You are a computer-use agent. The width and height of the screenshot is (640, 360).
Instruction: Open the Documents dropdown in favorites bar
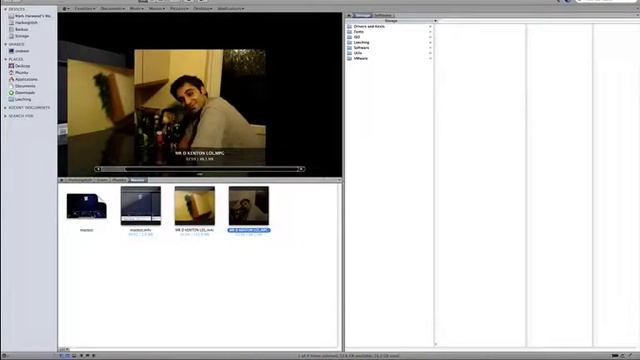click(113, 9)
